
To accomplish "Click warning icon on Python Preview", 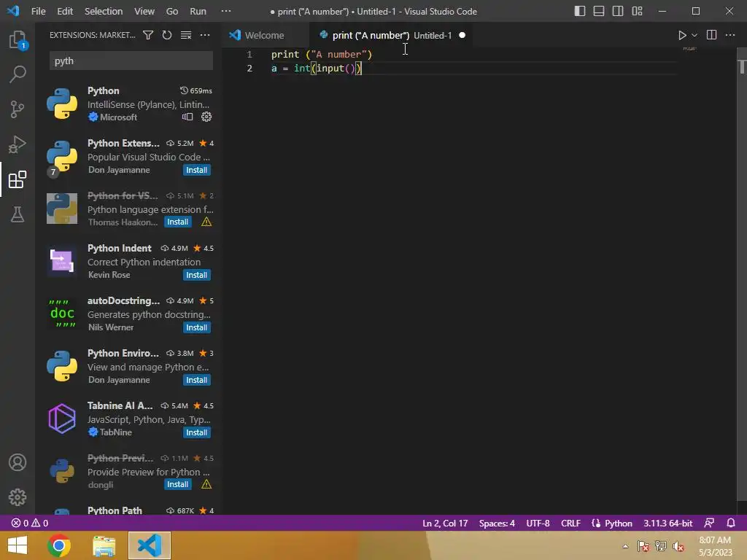I will click(206, 484).
